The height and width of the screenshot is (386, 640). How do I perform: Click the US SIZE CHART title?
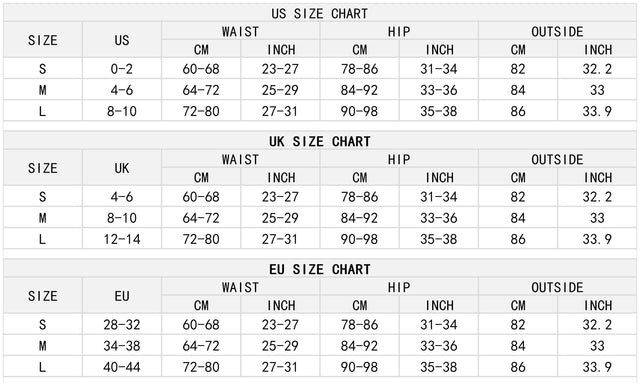click(320, 13)
